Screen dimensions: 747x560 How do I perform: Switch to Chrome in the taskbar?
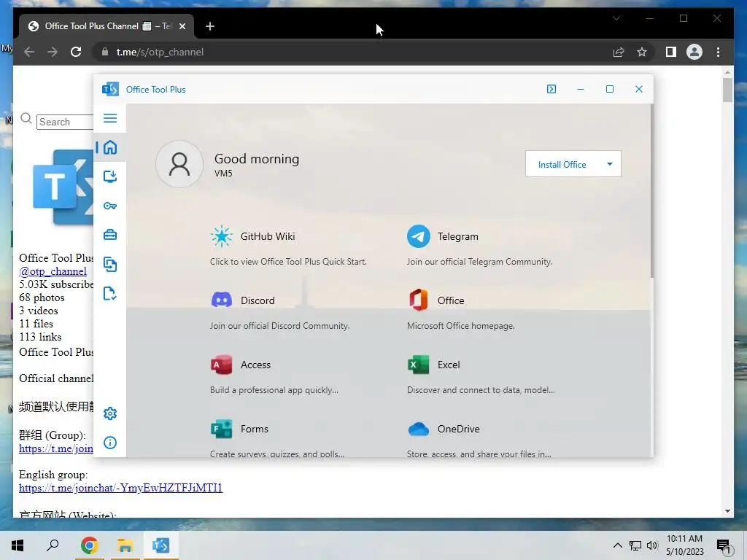[90, 545]
